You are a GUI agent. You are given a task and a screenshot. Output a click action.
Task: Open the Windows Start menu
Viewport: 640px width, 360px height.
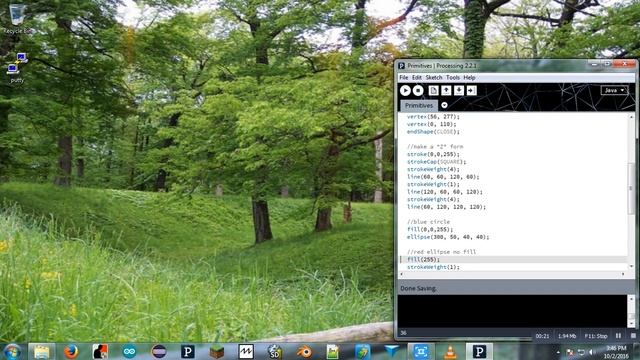12,351
